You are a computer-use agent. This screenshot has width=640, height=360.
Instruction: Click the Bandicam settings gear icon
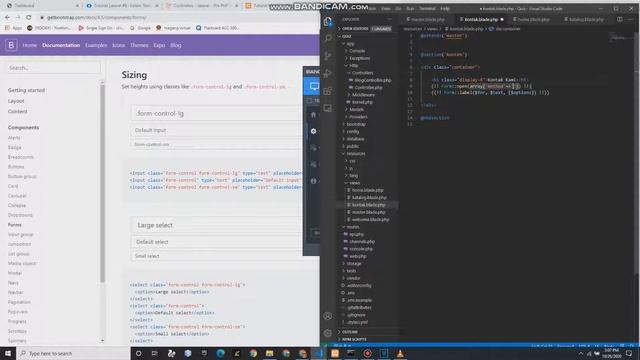[x=313, y=131]
